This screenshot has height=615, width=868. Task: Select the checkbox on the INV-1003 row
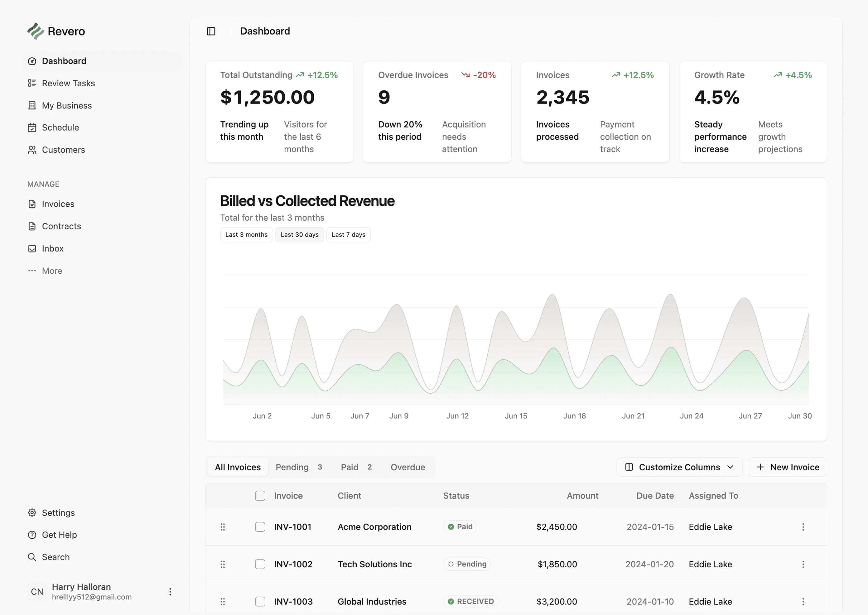click(x=260, y=601)
